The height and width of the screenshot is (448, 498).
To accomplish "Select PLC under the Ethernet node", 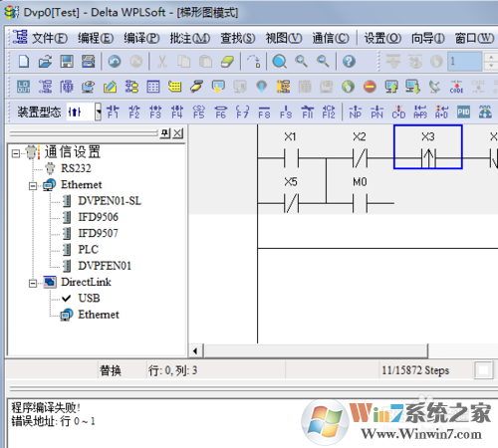I will click(x=88, y=250).
